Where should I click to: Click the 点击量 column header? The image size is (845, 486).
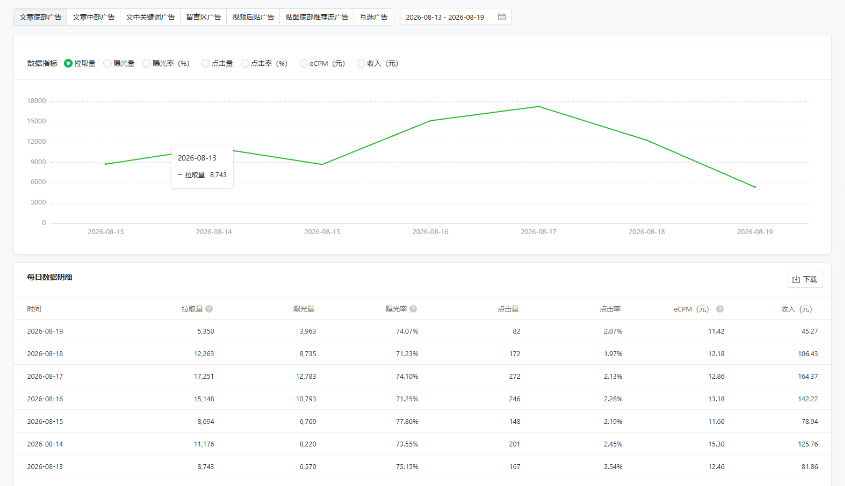pos(508,309)
